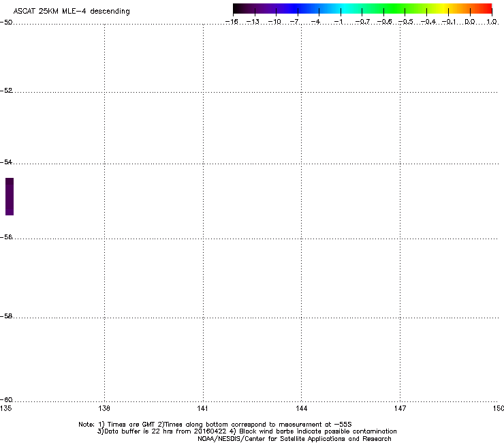This screenshot has width=504, height=443.
Task: Select the '-0.4' color bar label
Action: pyautogui.click(x=428, y=22)
